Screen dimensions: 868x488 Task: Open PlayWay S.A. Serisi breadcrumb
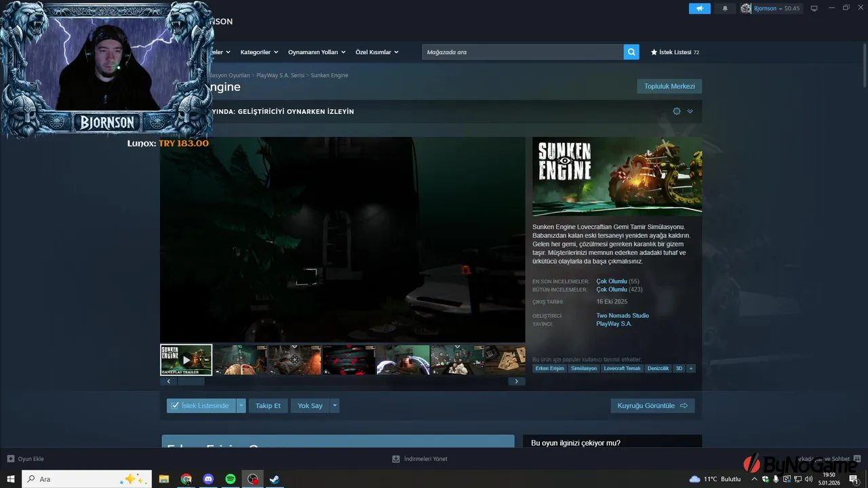click(x=280, y=75)
